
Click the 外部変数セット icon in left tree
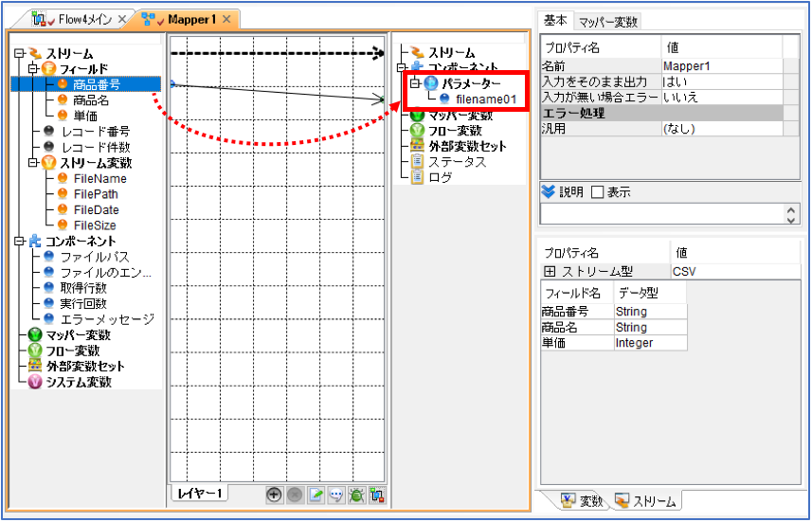click(35, 366)
